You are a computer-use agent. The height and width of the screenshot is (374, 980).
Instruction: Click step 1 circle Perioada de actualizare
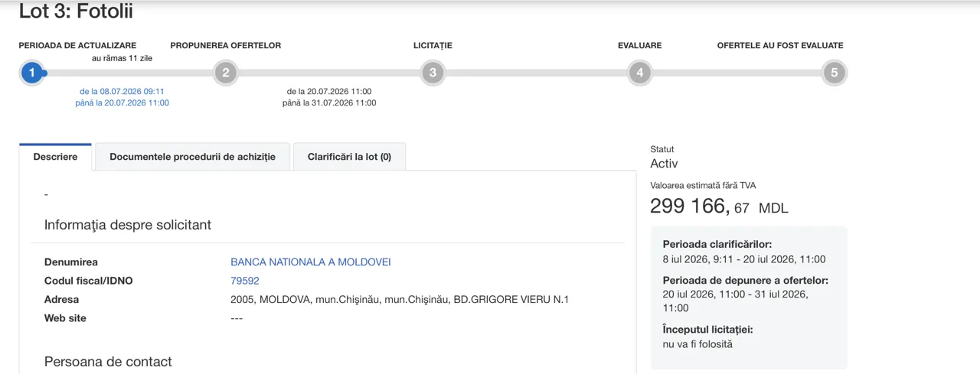click(x=31, y=73)
